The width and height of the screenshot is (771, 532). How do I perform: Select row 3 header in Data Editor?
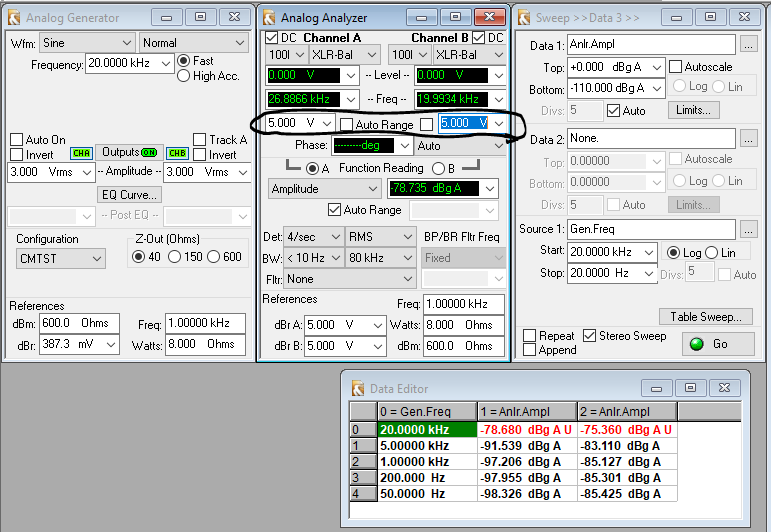(363, 478)
